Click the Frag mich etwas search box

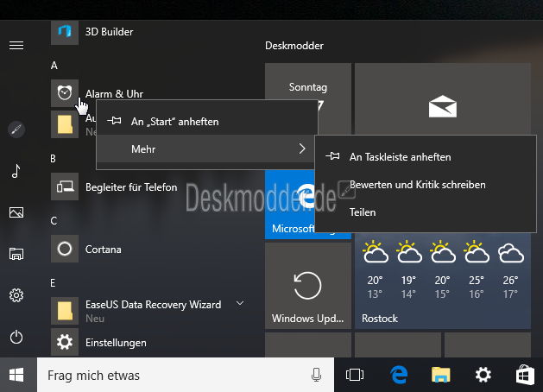tap(173, 375)
